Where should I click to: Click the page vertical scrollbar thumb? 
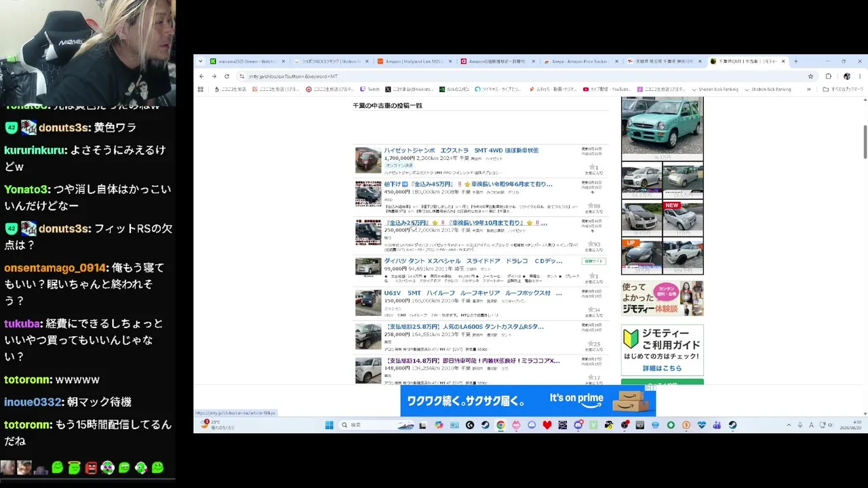pyautogui.click(x=865, y=142)
